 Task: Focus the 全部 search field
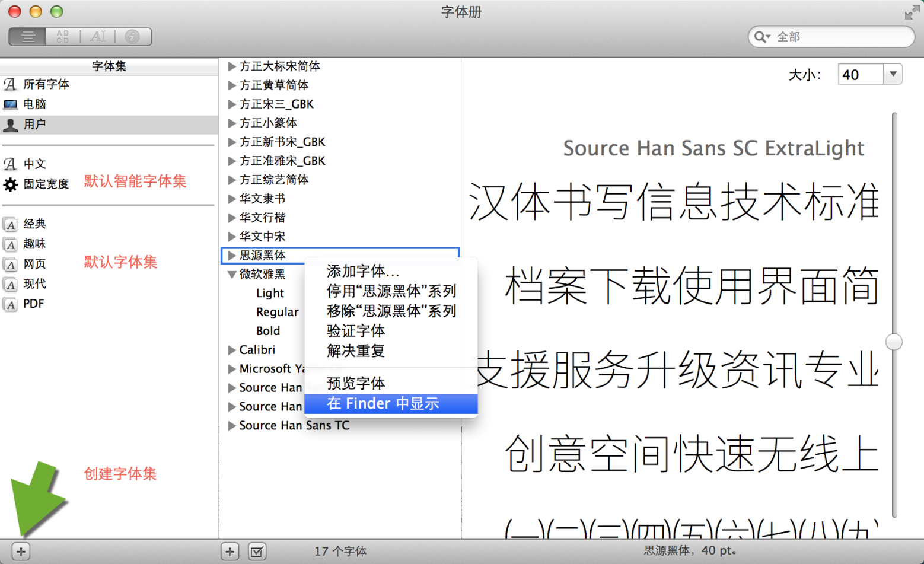831,37
